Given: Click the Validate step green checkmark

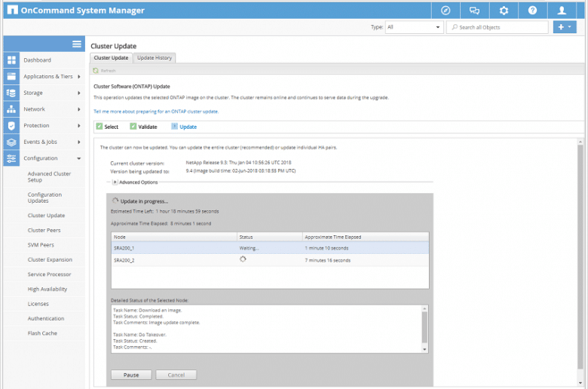Looking at the screenshot, I should [133, 127].
